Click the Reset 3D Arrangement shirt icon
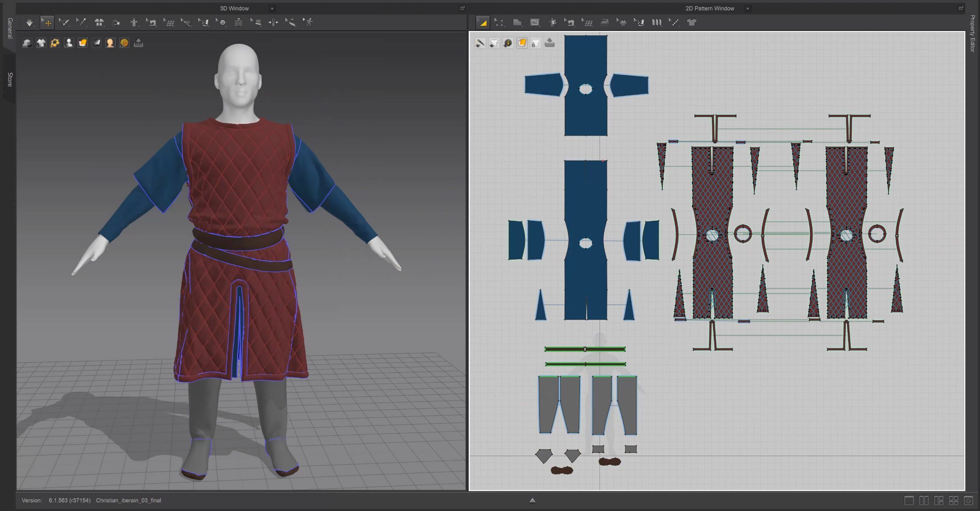The height and width of the screenshot is (511, 980). (99, 23)
